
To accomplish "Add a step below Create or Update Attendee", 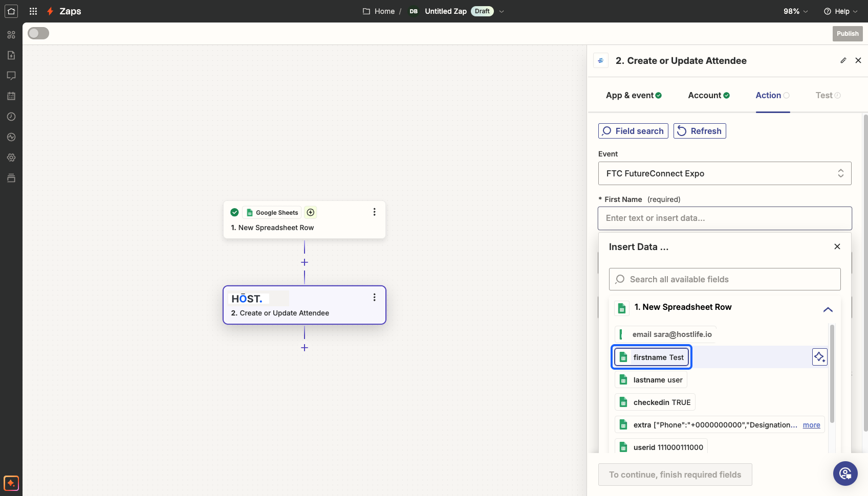I will click(305, 348).
